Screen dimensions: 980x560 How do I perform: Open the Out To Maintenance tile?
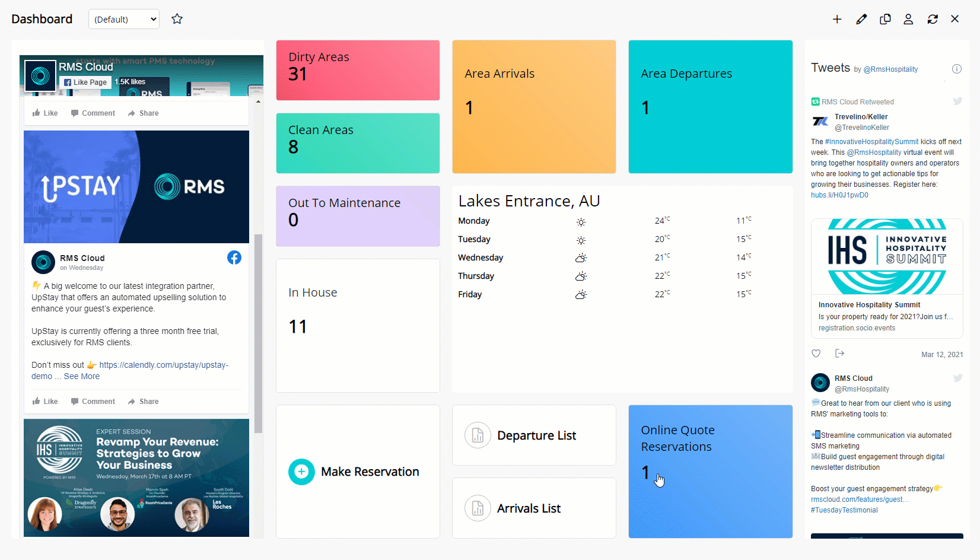pyautogui.click(x=358, y=216)
